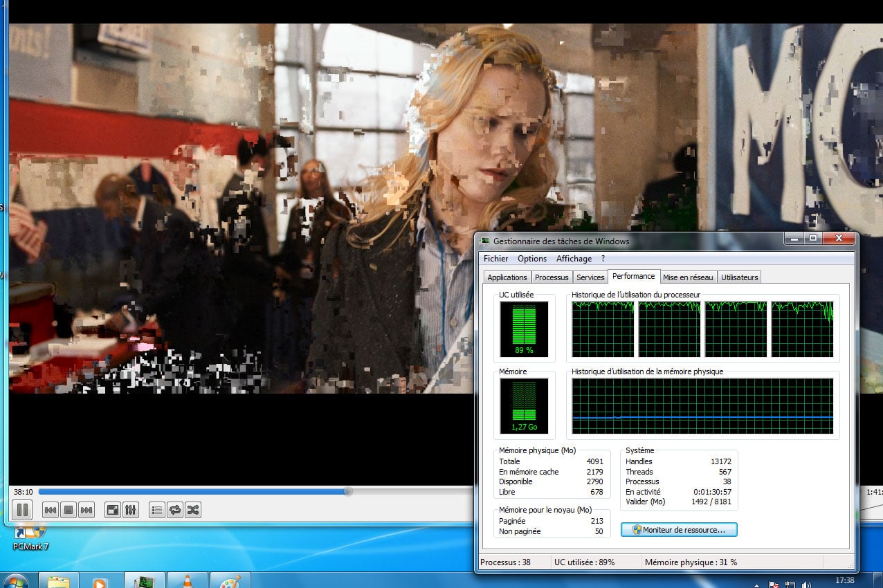Toggle VLC fullscreen mode

pyautogui.click(x=112, y=511)
